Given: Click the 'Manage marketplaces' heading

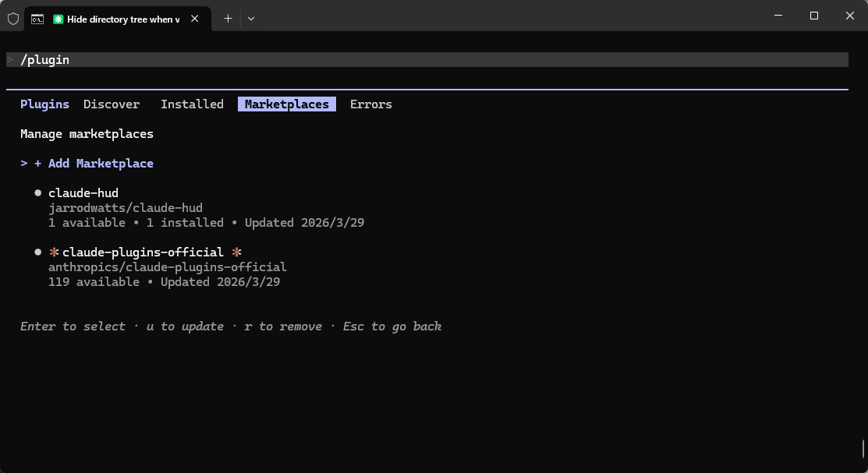Looking at the screenshot, I should 87,134.
